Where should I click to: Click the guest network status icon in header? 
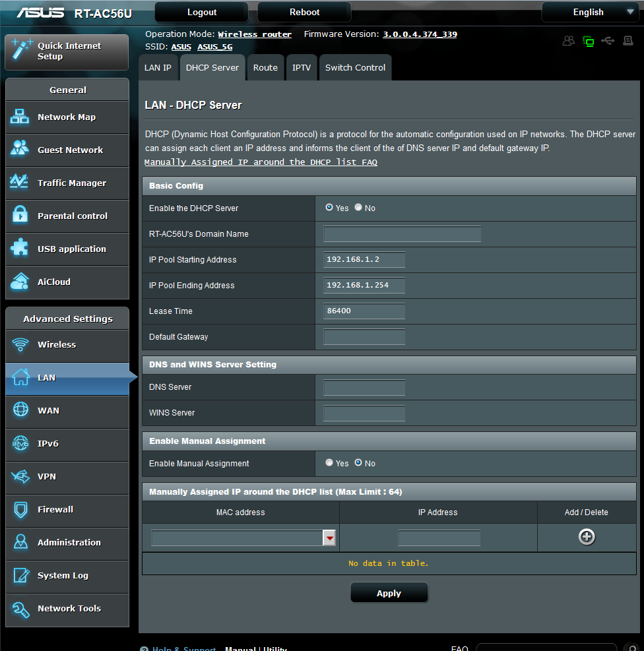[x=568, y=41]
